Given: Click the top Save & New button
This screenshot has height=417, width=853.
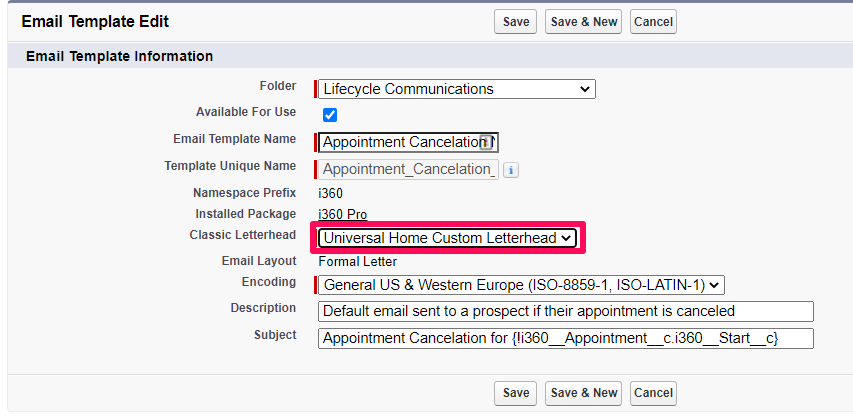Looking at the screenshot, I should coord(583,22).
